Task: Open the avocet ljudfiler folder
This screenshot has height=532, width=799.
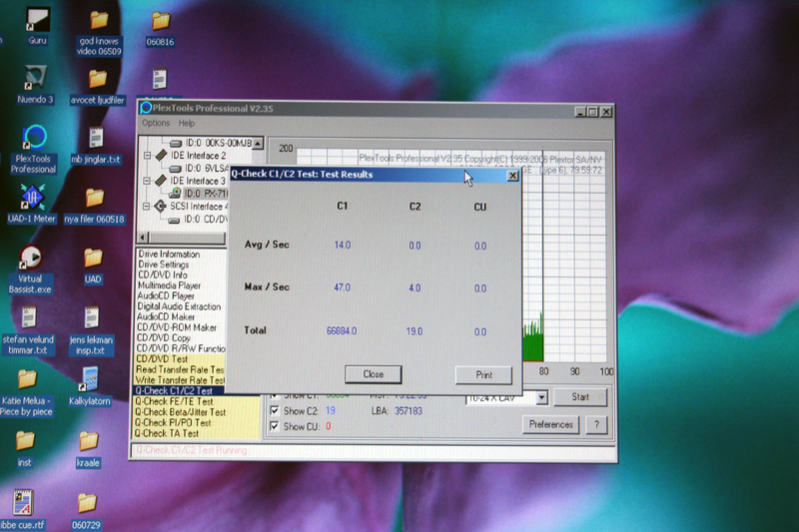Action: pyautogui.click(x=99, y=77)
